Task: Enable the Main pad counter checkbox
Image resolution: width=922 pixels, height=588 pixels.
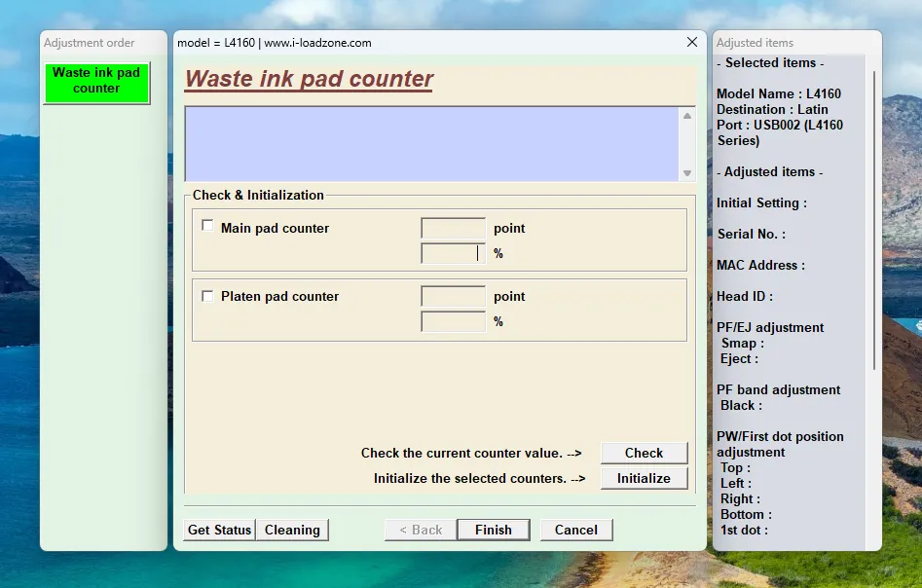Action: tap(207, 226)
